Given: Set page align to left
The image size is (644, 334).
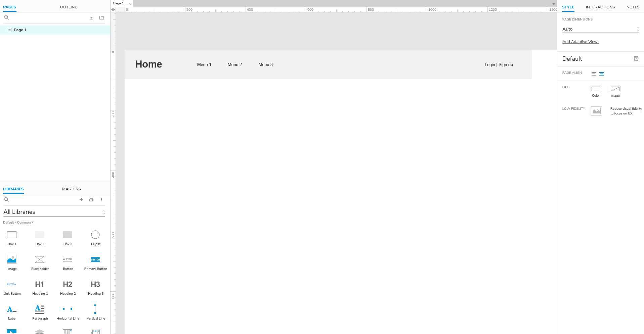Looking at the screenshot, I should tap(594, 74).
